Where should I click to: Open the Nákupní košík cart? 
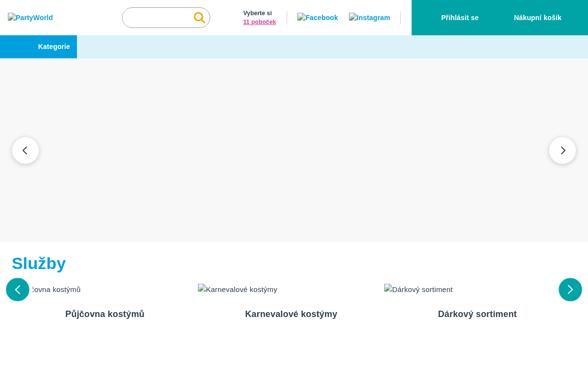point(538,18)
